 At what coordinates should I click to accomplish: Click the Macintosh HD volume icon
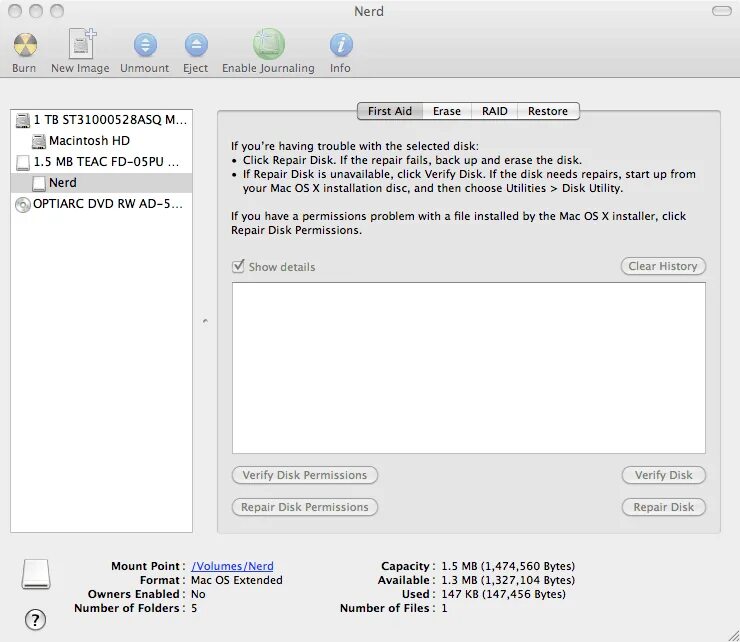coord(39,141)
